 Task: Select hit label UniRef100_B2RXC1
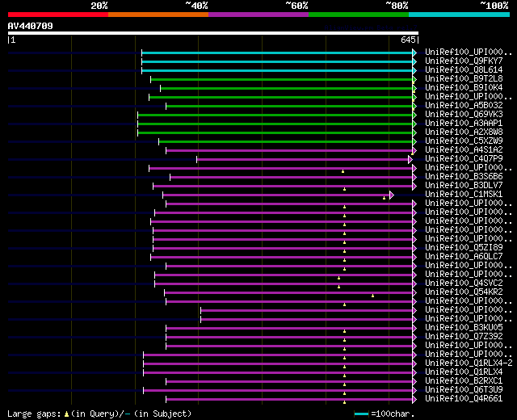(464, 381)
